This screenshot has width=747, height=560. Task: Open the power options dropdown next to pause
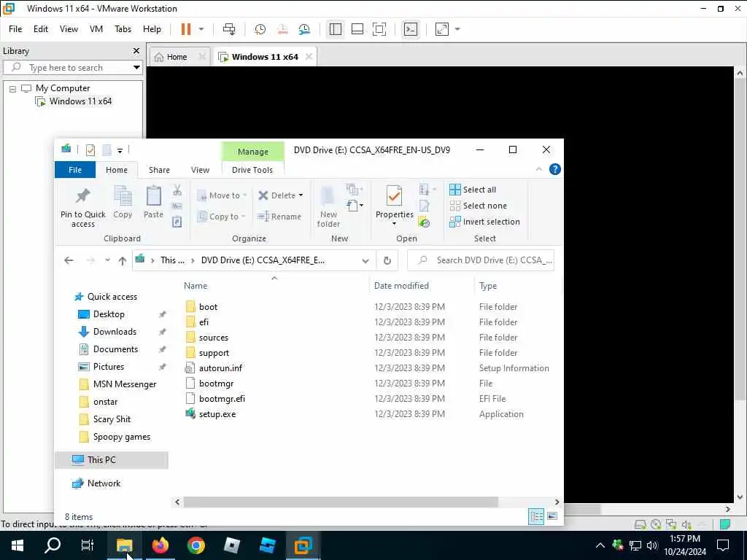[x=201, y=29]
